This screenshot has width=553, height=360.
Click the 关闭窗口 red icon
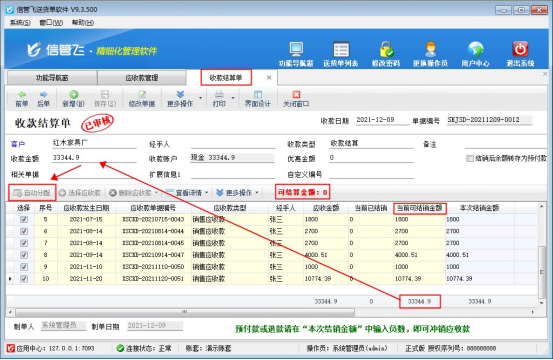click(296, 94)
